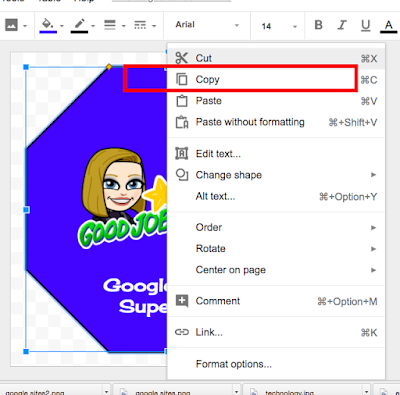Expand the fill color dropdown arrow
This screenshot has width=400, height=395.
point(62,26)
